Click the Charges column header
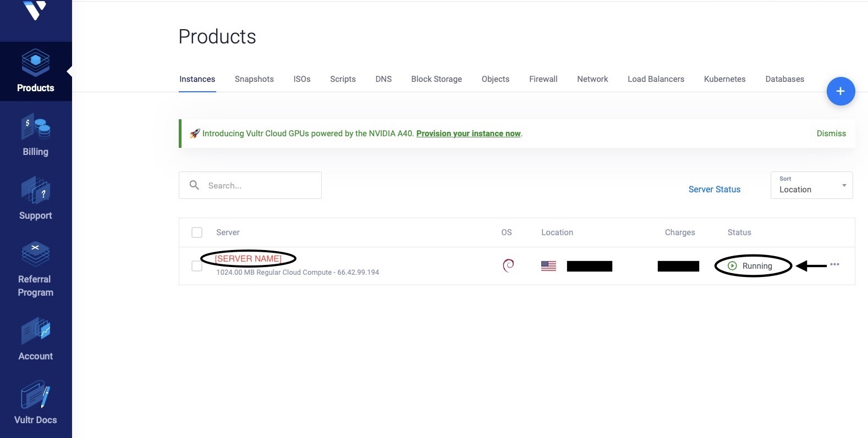The width and height of the screenshot is (868, 438). [x=680, y=232]
